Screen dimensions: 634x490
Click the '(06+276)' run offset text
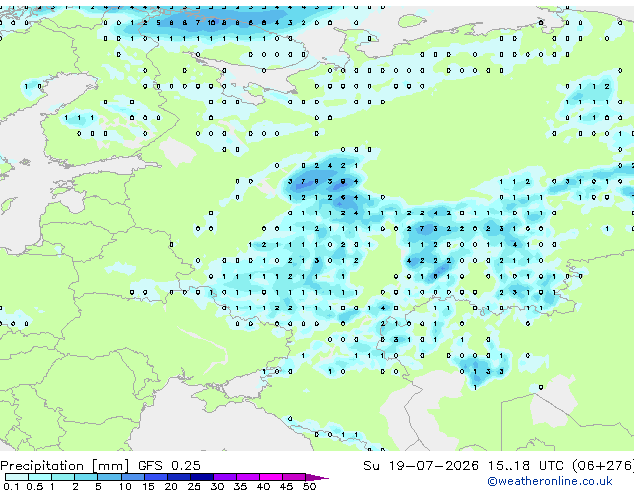(603, 466)
